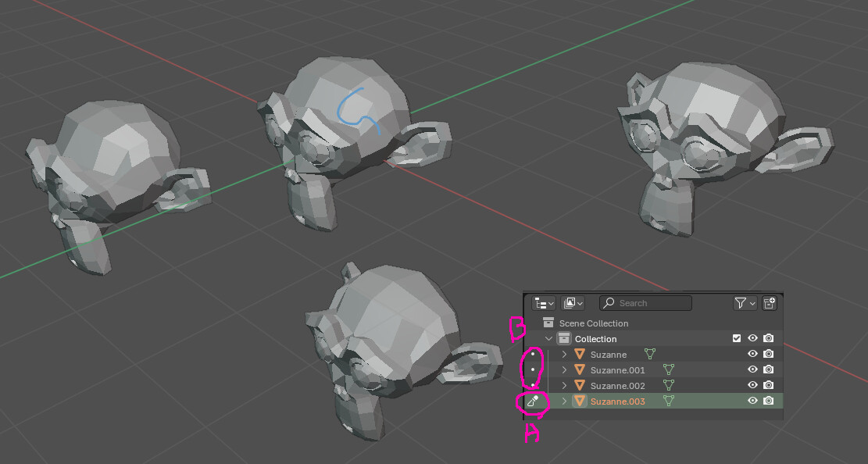Click the green mesh data icon of Suzanne.003
The image size is (868, 464).
click(x=669, y=400)
